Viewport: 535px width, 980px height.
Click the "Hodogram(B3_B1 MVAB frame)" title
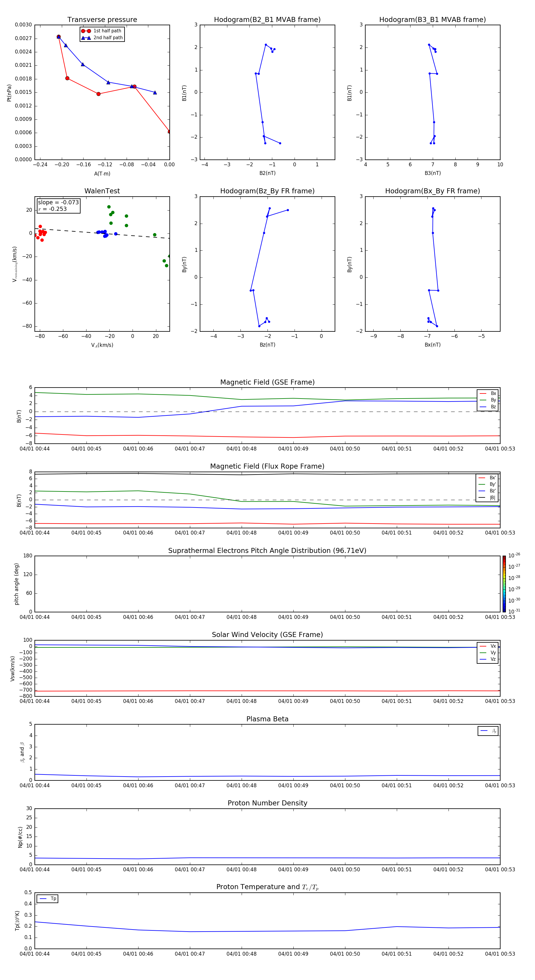pyautogui.click(x=432, y=20)
